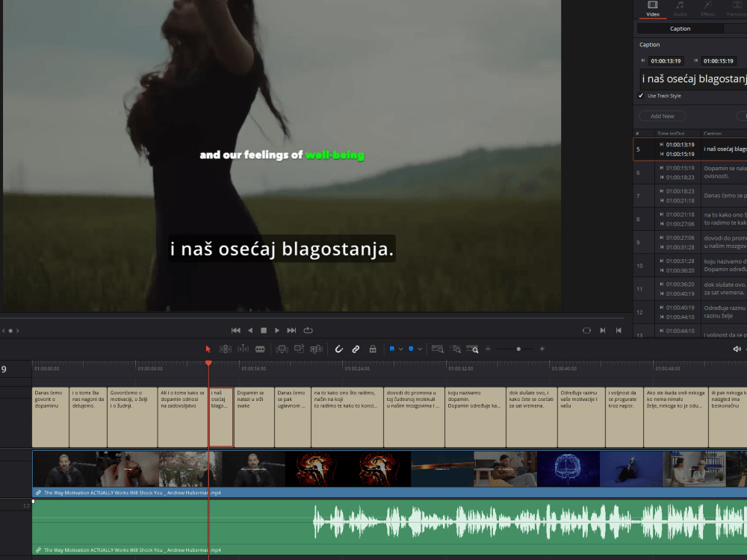
Task: Toggle Linked Selection chain icon
Action: (x=356, y=349)
